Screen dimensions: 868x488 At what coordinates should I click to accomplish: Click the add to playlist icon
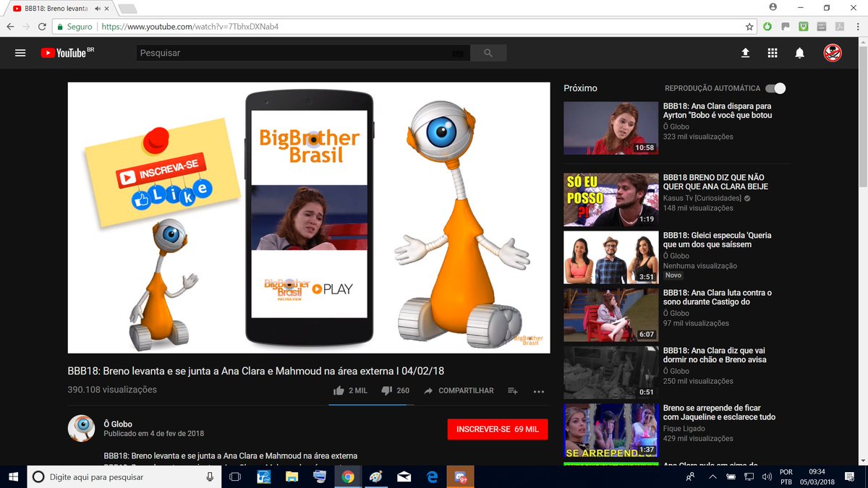[x=512, y=390]
